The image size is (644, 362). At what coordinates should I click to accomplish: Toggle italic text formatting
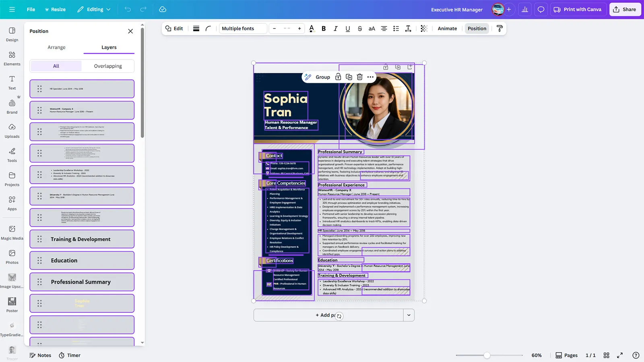click(x=336, y=29)
